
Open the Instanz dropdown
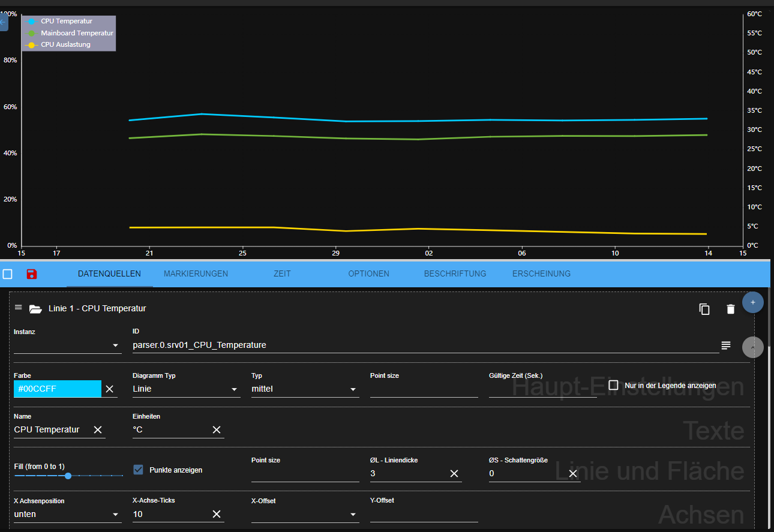click(67, 345)
